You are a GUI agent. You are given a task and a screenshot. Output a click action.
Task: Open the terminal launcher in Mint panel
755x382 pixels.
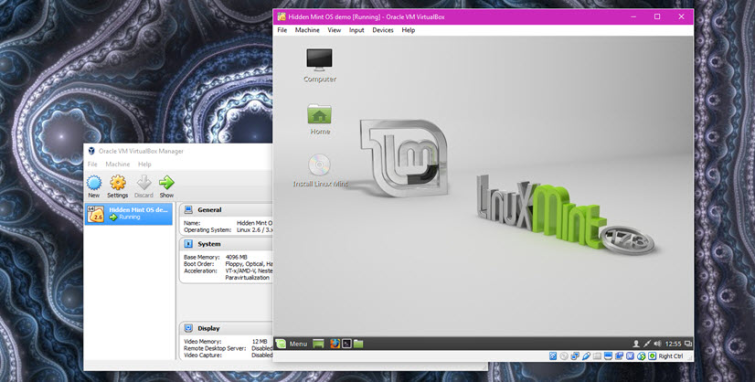click(347, 343)
